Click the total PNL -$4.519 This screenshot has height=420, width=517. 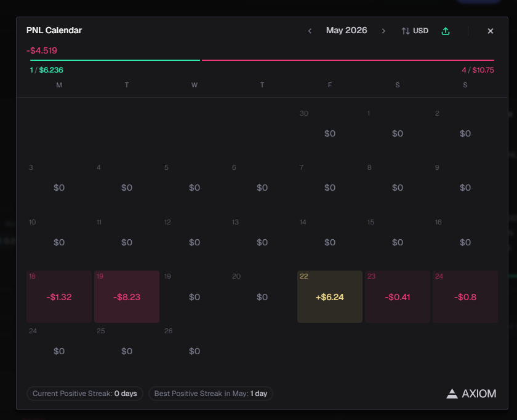coord(42,50)
